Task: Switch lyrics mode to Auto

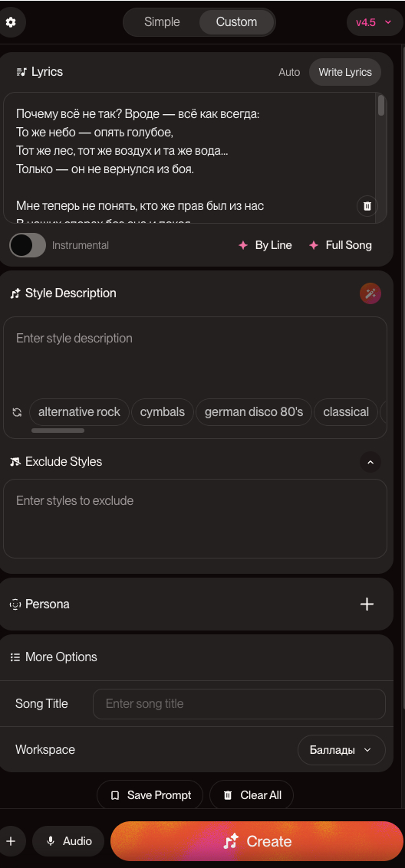Action: (289, 72)
